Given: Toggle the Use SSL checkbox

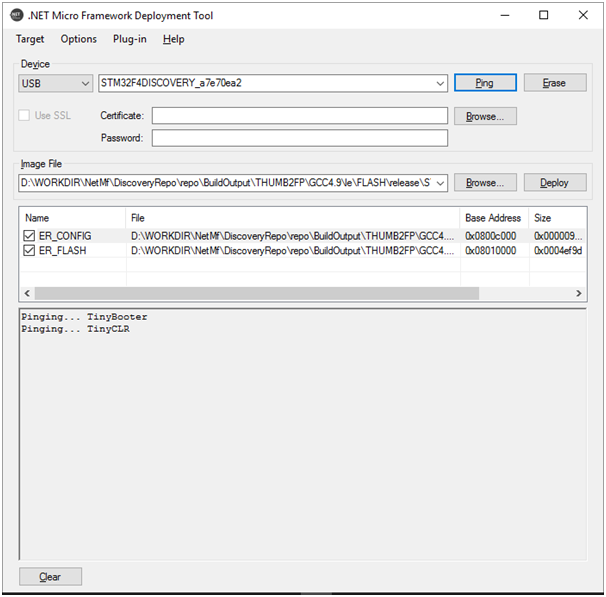Looking at the screenshot, I should point(24,115).
